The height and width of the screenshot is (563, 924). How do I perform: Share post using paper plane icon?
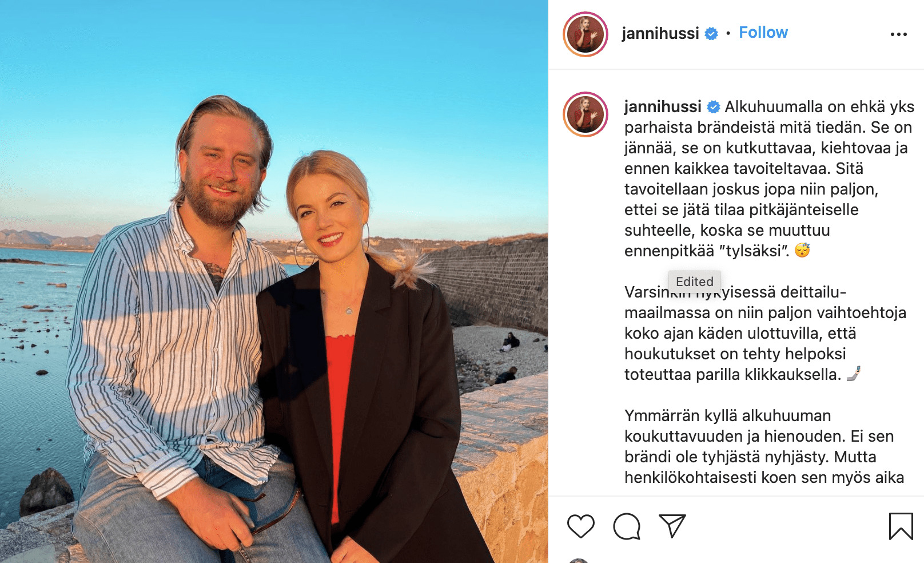672,526
